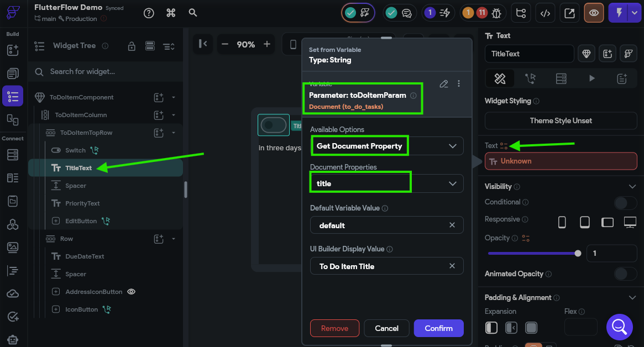Screen dimensions: 644x347
Task: Expand all widget tree nodes icon
Action: [x=169, y=46]
